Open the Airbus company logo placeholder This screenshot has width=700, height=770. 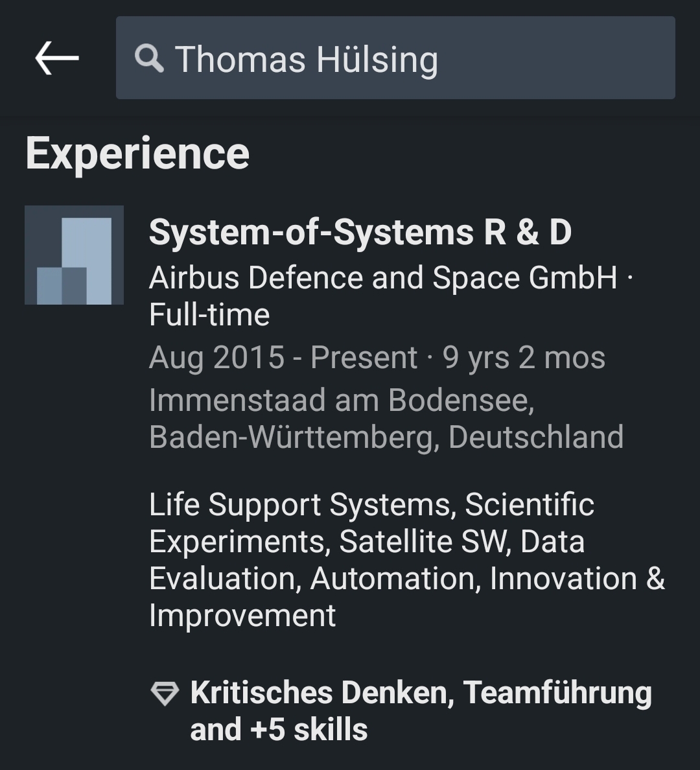74,255
